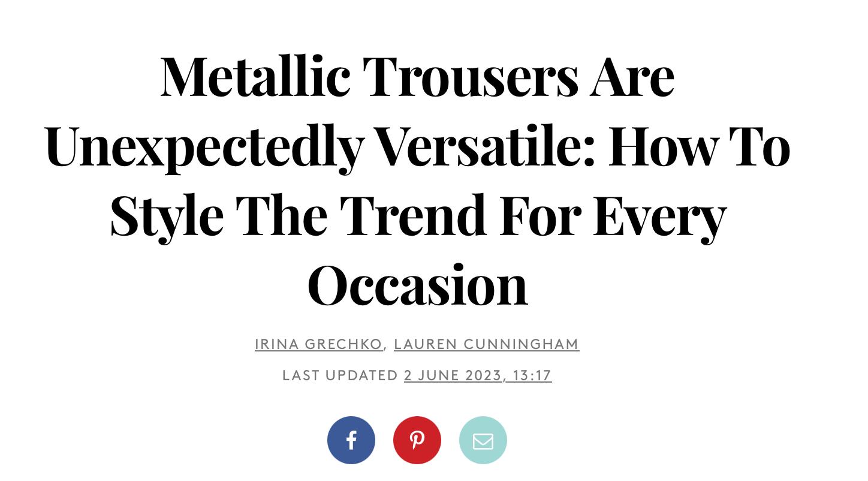This screenshot has height=481, width=868.
Task: Click the 2 June 2023, 13:17 date link
Action: (478, 375)
